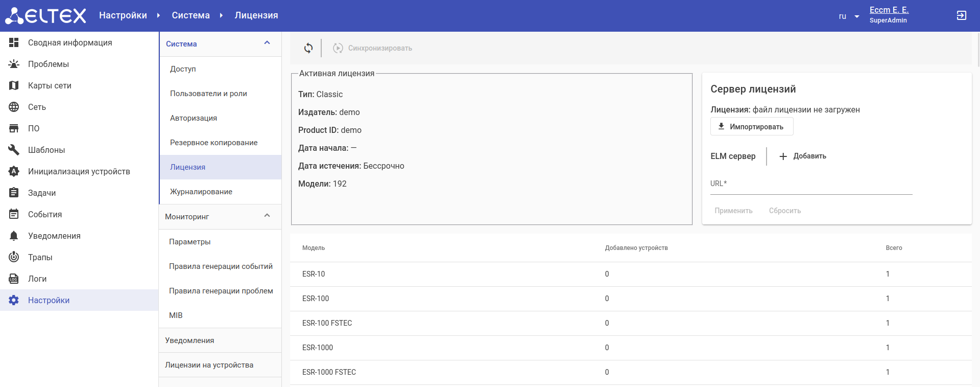Image resolution: width=980 pixels, height=387 pixels.
Task: Select the Журналирование menu item
Action: coord(201,192)
